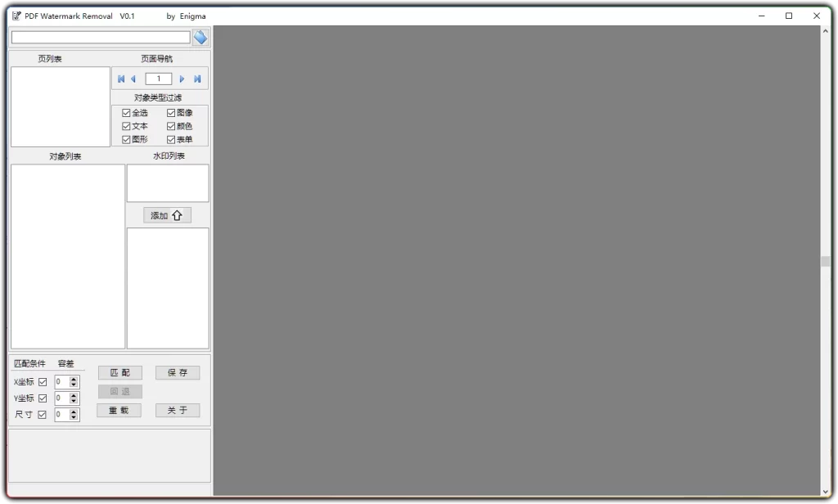Toggle the 全选 select-all checkbox

pos(125,111)
